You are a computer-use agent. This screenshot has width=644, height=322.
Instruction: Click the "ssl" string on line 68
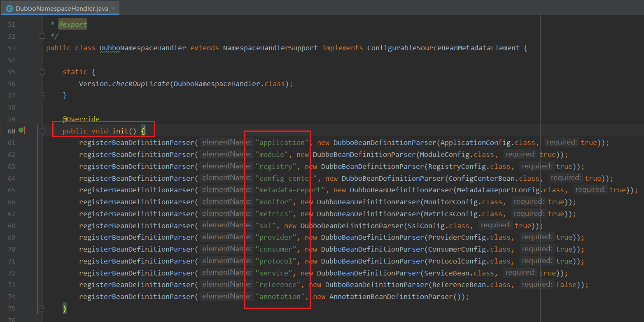point(266,226)
